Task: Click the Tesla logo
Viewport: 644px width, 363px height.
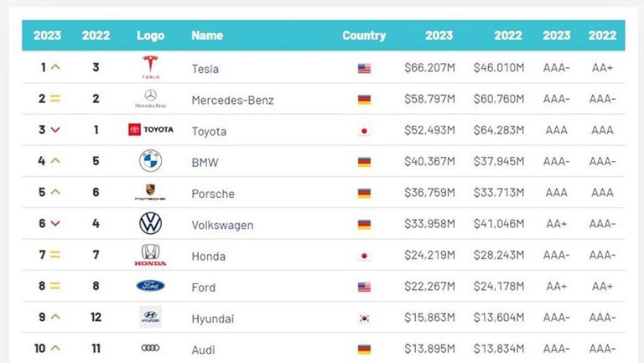Action: (150, 67)
